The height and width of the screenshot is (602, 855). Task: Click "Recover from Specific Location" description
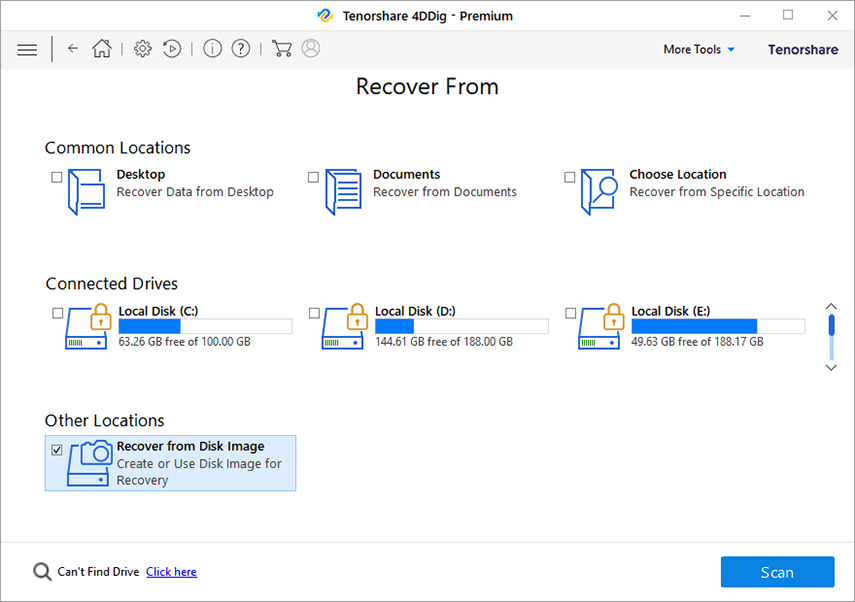[x=717, y=192]
